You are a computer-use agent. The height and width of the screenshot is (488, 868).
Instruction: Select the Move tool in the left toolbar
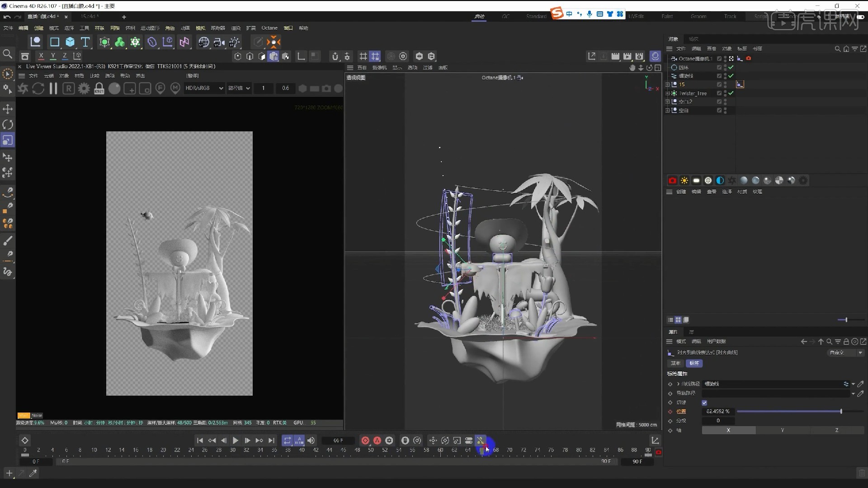click(7, 108)
